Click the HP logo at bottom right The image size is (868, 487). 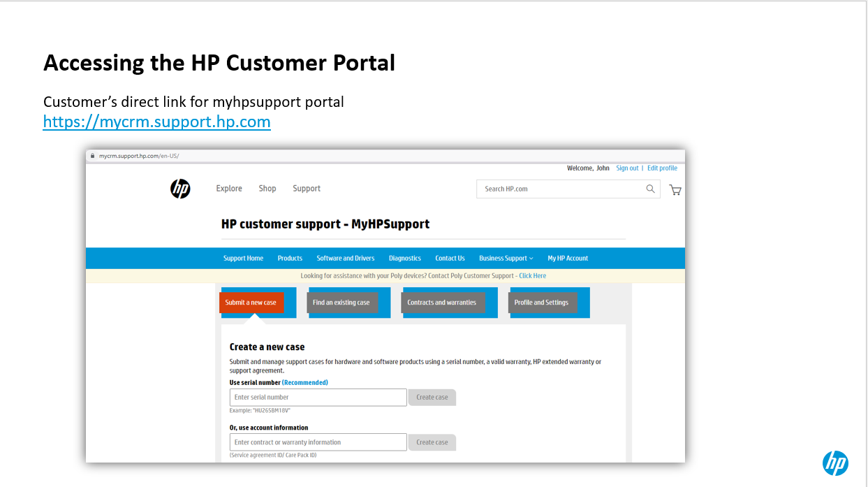[x=835, y=463]
